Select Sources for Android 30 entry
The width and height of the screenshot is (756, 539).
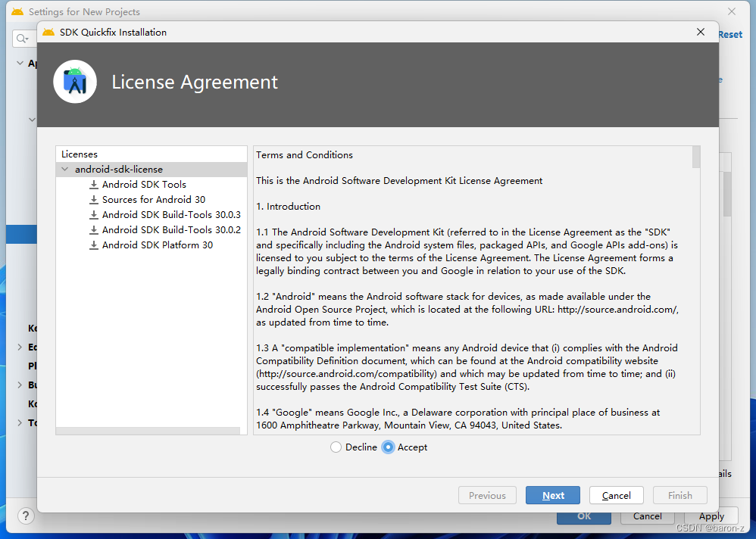tap(154, 199)
